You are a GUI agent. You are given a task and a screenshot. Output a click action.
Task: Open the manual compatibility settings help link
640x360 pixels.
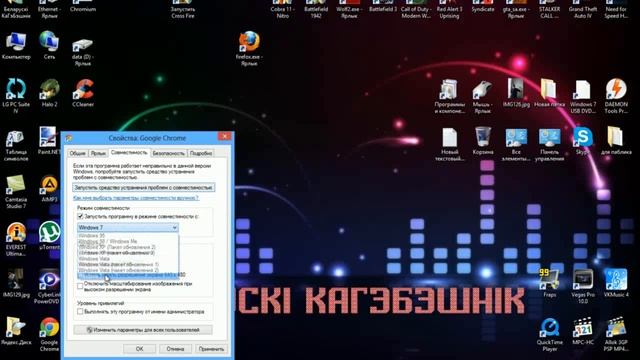tap(136, 198)
